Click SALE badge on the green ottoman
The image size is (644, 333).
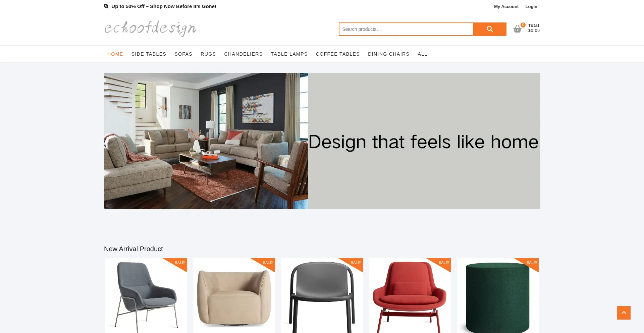click(x=532, y=263)
